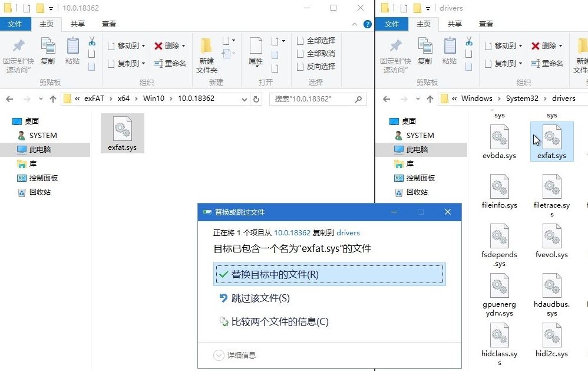Click refresh icon beside left address bar
Image resolution: width=588 pixels, height=371 pixels.
(256, 99)
